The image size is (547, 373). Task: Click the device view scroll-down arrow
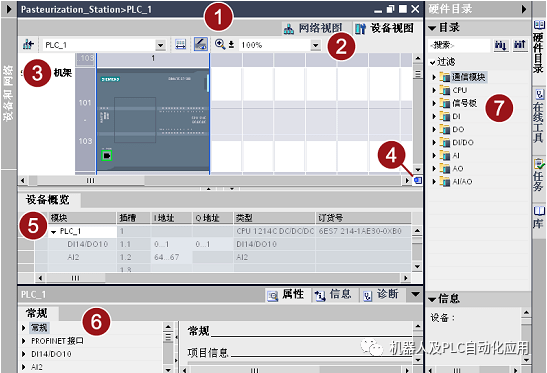coord(417,169)
